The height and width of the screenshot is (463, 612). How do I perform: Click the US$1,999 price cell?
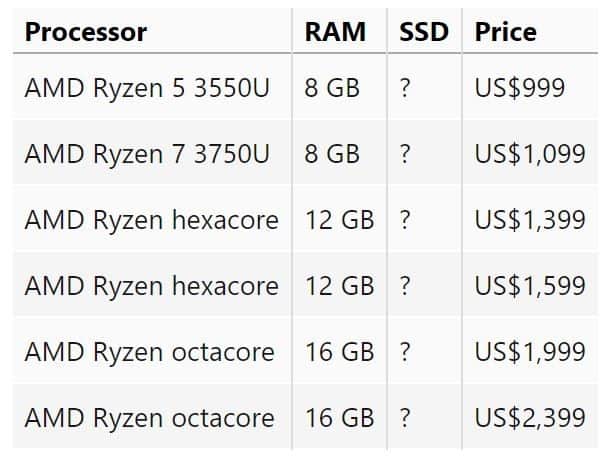(x=530, y=352)
